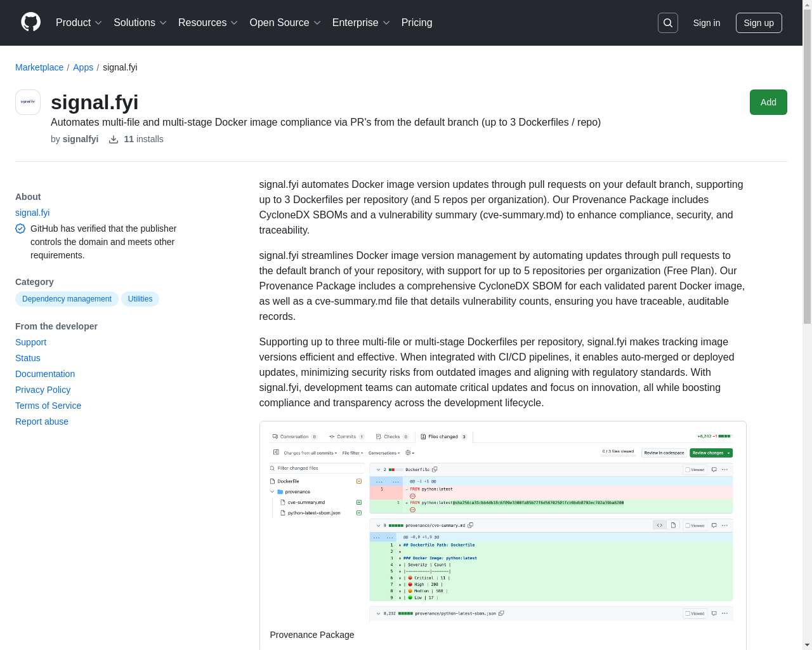Image resolution: width=812 pixels, height=650 pixels.
Task: Expand the Product menu
Action: [x=79, y=23]
